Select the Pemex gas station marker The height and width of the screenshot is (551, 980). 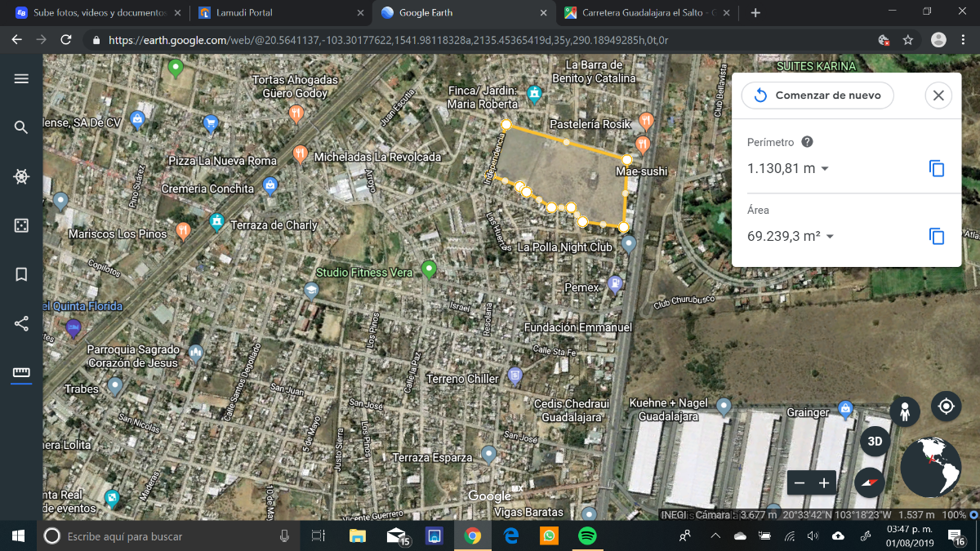coord(615,283)
